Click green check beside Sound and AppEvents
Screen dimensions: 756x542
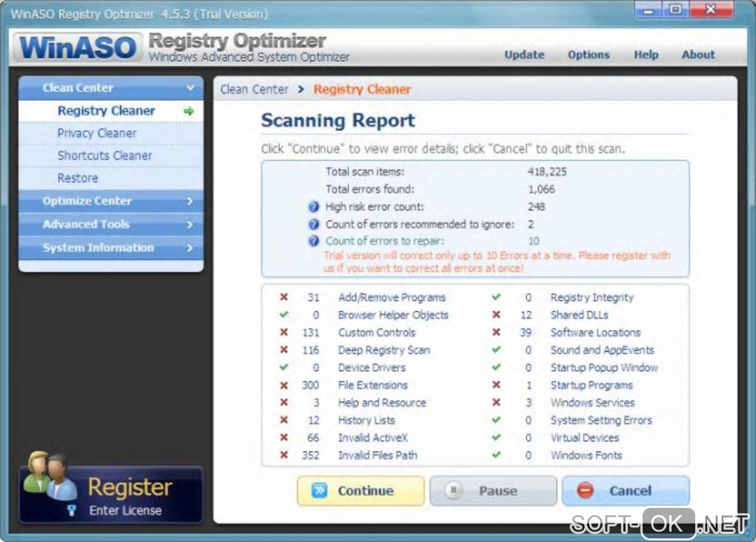point(496,350)
